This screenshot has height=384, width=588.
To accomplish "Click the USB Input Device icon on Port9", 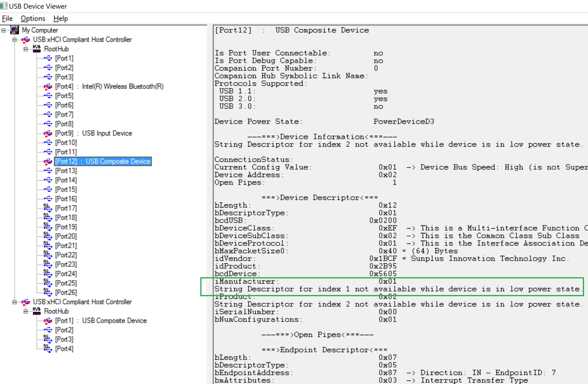I will tap(48, 133).
